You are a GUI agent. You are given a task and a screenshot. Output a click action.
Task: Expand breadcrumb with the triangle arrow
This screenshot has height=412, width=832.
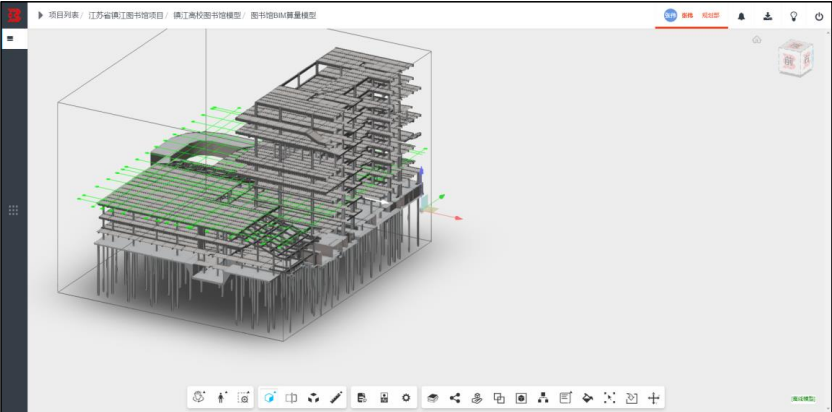coord(40,15)
